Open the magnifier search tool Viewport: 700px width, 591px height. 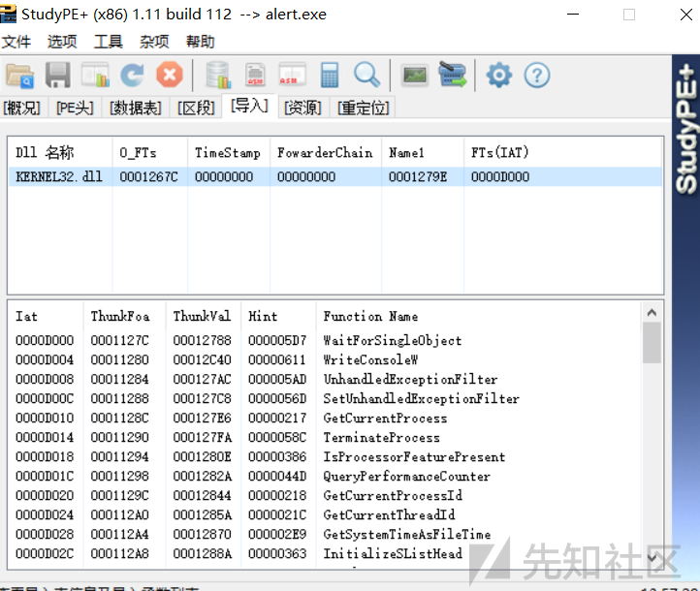click(366, 75)
